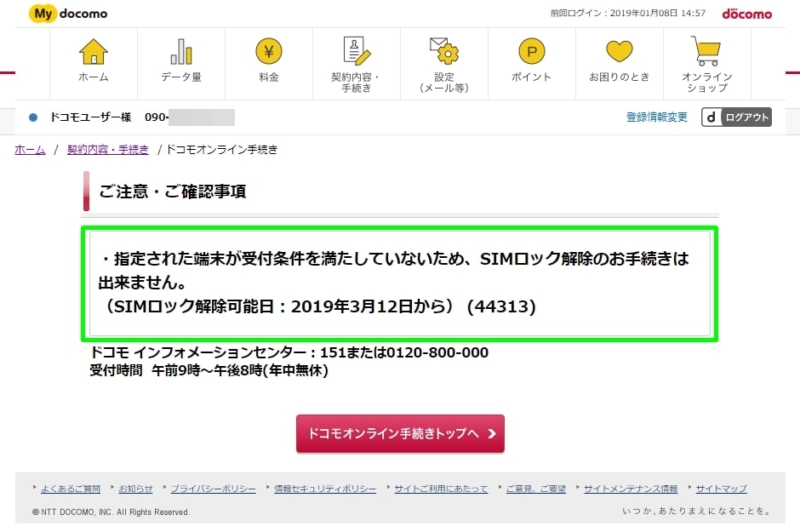Open ご意見、ご要望 footer link
Screen dimensions: 800x532
(536, 489)
